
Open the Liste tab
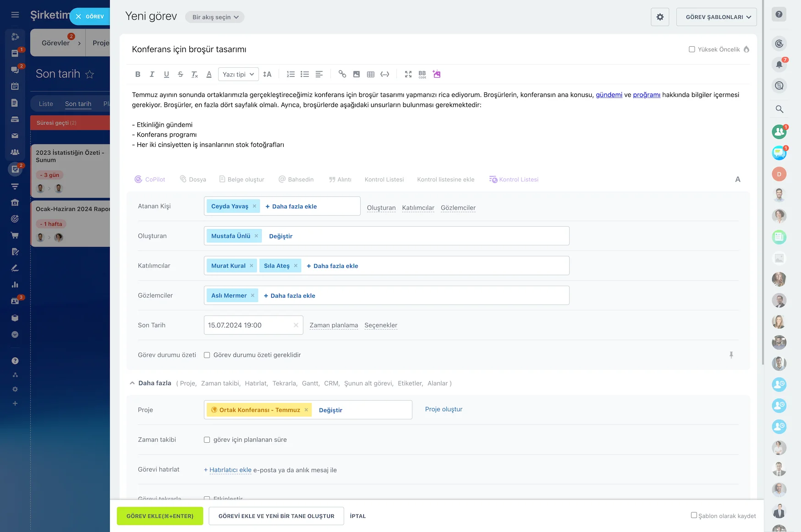tap(46, 104)
